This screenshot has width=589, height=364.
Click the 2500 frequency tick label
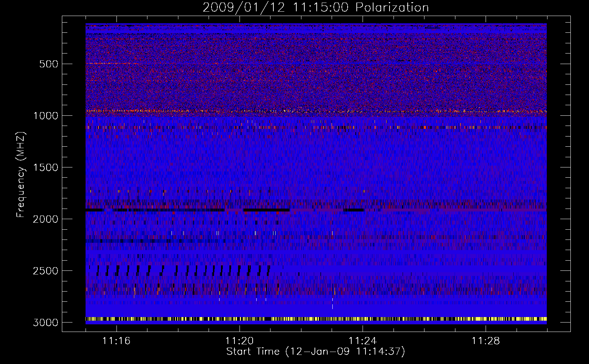[46, 271]
